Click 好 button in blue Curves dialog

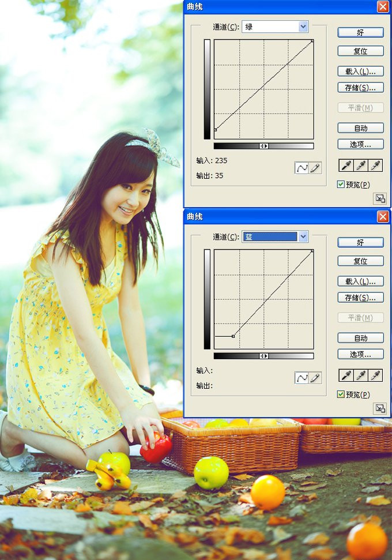[x=361, y=242]
